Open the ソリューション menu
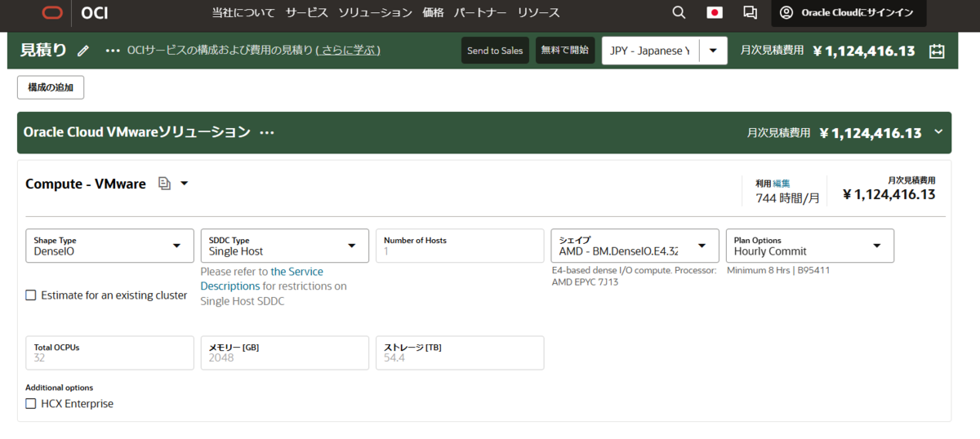The width and height of the screenshot is (980, 439). click(x=375, y=12)
